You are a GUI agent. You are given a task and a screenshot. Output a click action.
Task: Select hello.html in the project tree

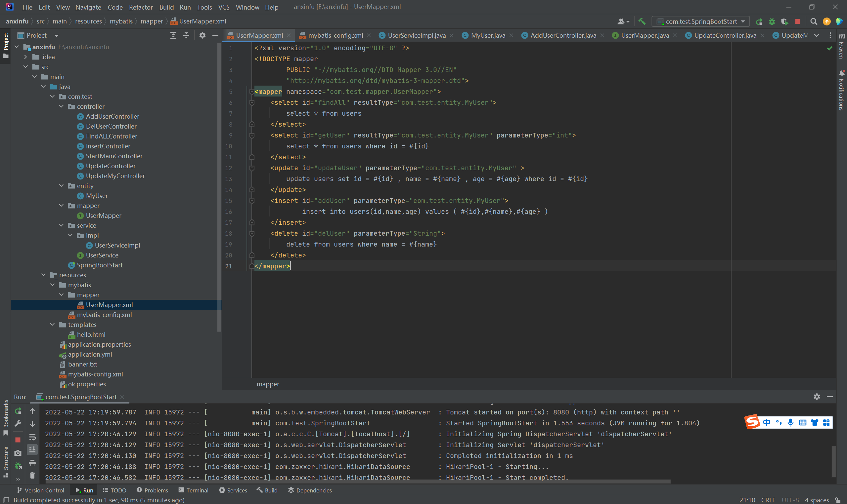[x=91, y=334]
